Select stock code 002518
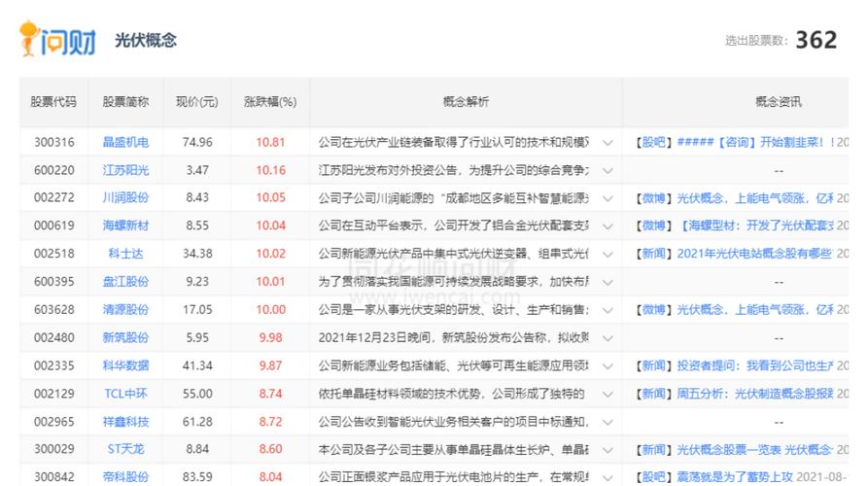The width and height of the screenshot is (868, 486). coord(53,254)
